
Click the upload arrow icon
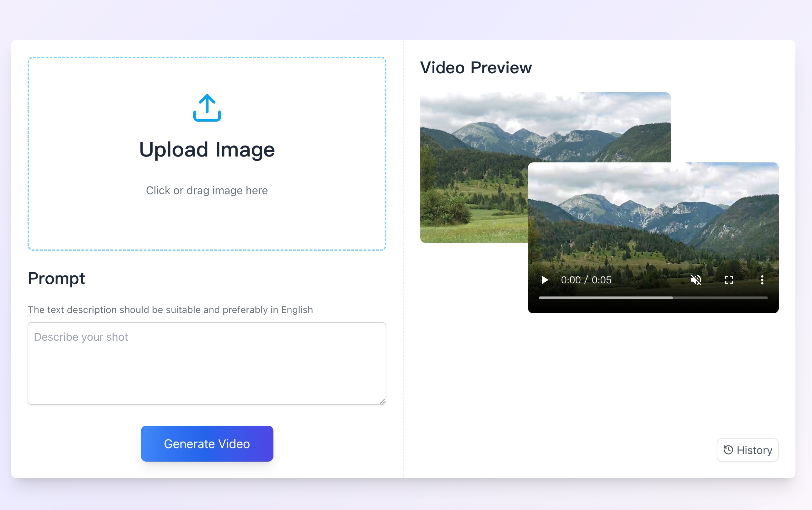tap(207, 108)
